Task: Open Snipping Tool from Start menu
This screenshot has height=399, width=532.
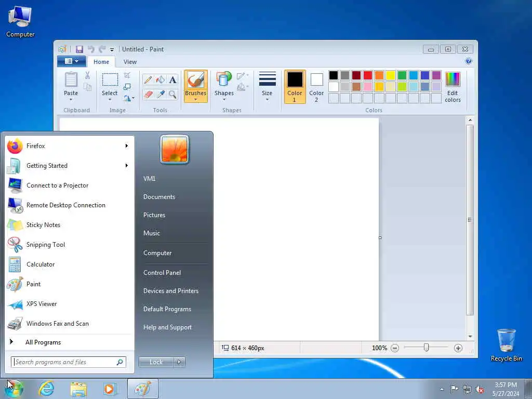Action: point(70,245)
